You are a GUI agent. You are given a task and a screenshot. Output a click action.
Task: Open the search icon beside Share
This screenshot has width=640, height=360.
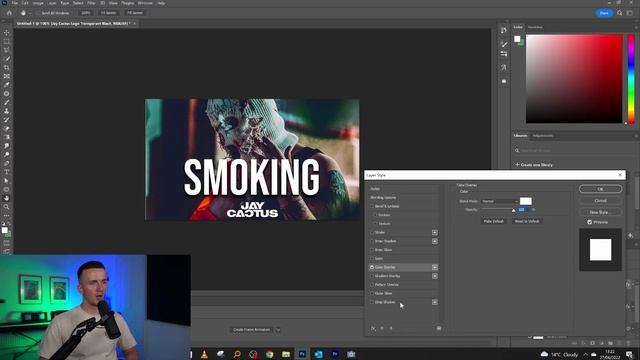pyautogui.click(x=620, y=13)
